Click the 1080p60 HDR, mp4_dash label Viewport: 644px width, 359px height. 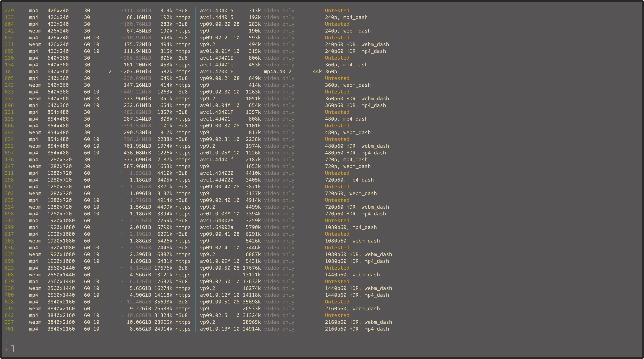point(357,261)
